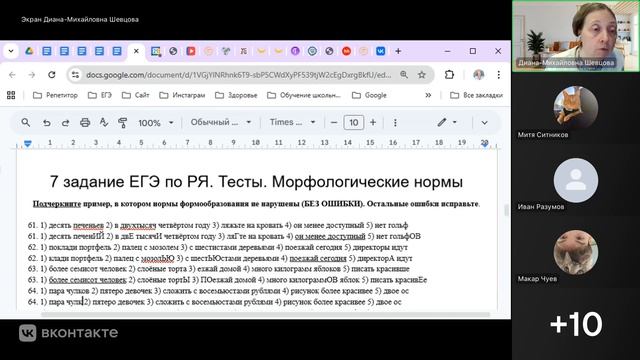
Task: Go forward to the next page
Action: [x=32, y=75]
